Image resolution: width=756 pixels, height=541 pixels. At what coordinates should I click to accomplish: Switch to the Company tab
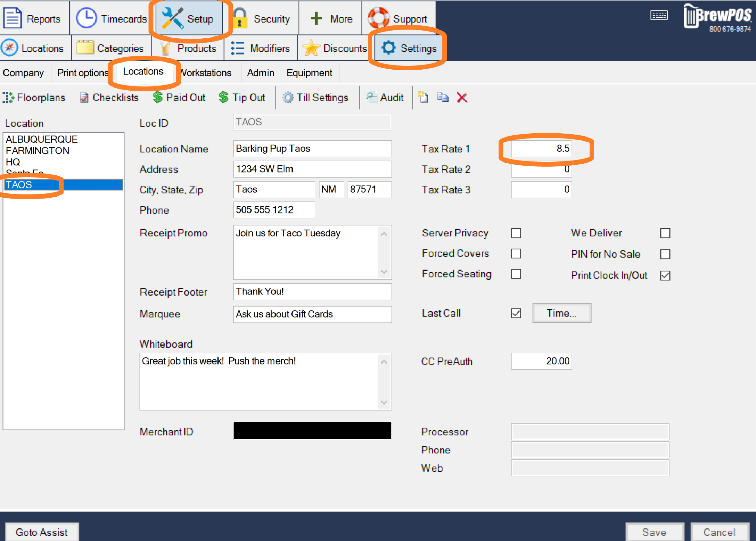[x=23, y=73]
